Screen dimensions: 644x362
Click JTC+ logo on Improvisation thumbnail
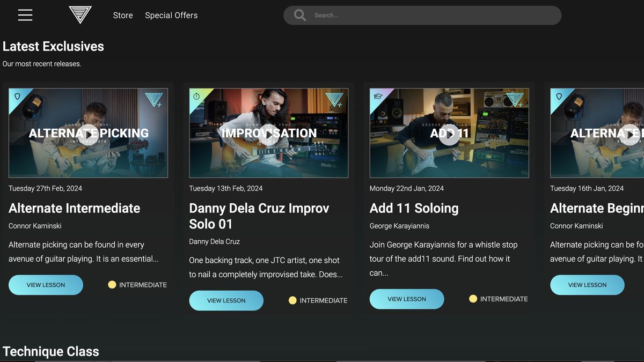[x=334, y=99]
